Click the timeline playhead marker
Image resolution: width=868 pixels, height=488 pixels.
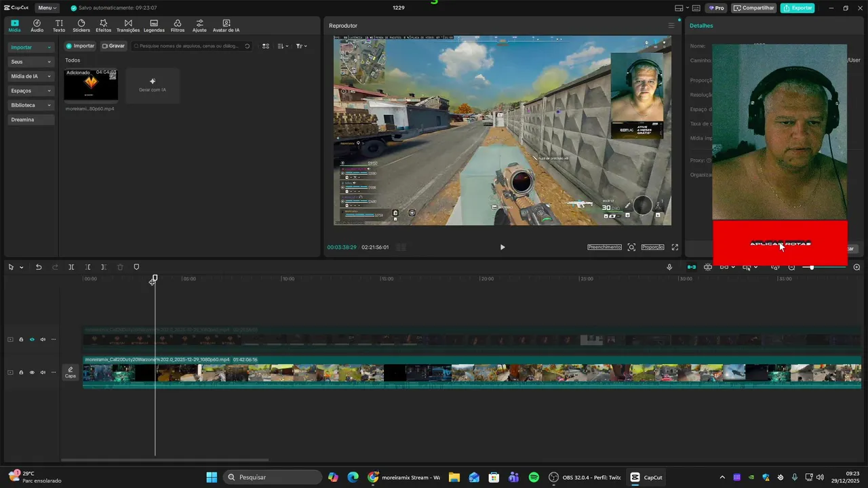click(x=155, y=279)
